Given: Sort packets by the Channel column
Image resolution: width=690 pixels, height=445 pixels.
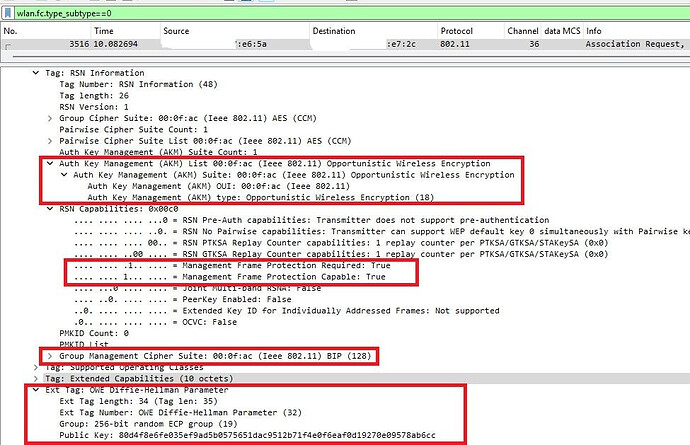Looking at the screenshot, I should 523,31.
